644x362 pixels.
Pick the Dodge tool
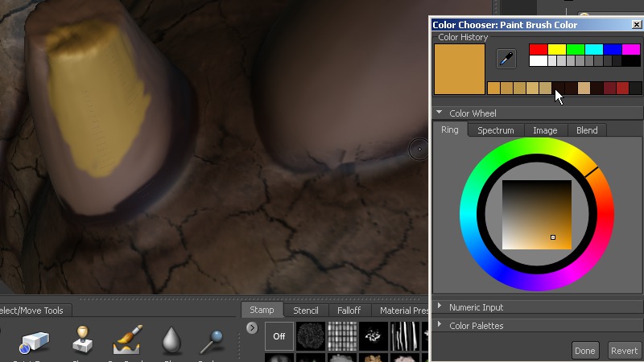(214, 341)
